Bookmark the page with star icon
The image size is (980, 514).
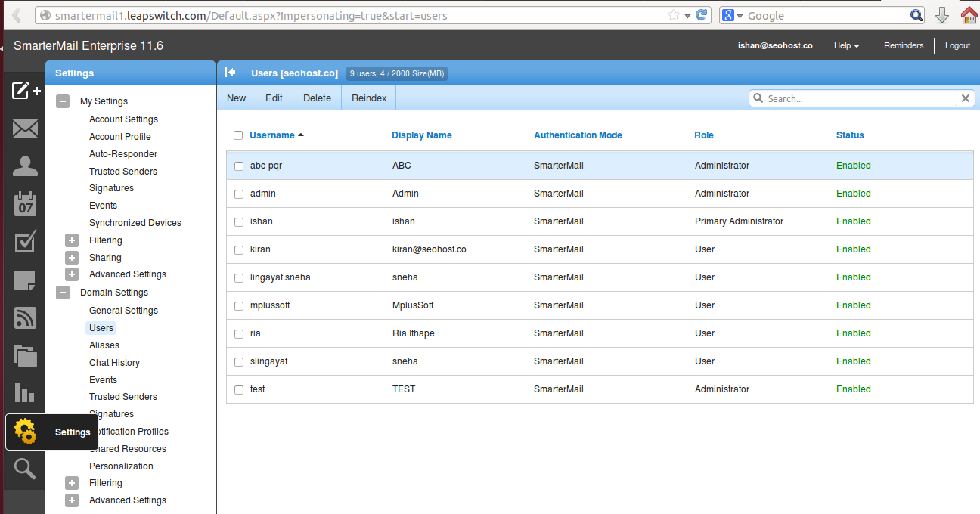click(674, 15)
